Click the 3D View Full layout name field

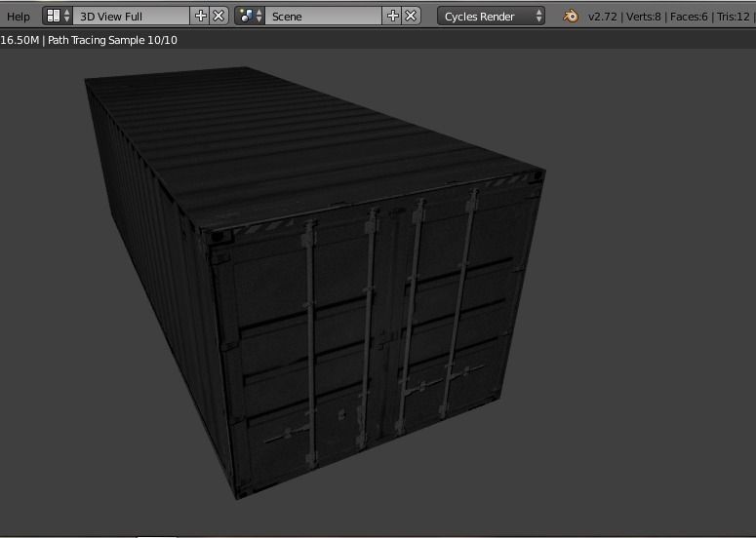[131, 16]
